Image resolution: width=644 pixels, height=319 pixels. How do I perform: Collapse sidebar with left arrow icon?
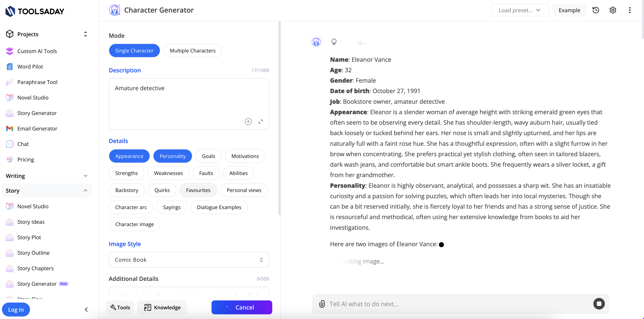pos(86,310)
